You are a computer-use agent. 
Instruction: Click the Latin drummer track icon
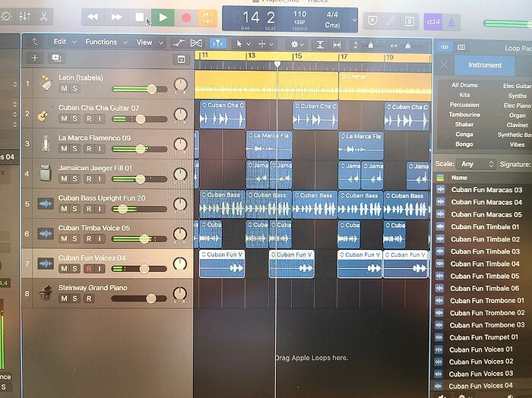(46, 84)
